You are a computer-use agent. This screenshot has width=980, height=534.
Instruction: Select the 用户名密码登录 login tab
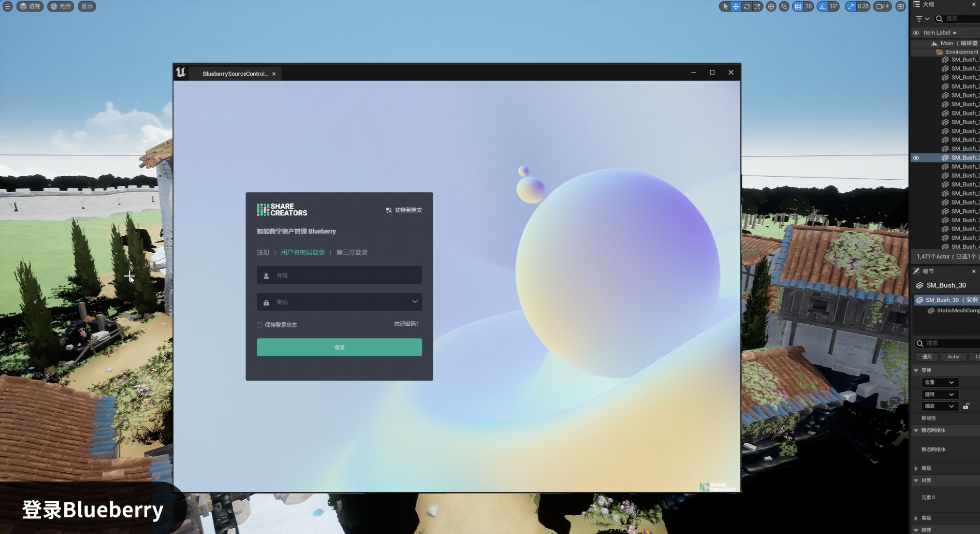click(303, 252)
